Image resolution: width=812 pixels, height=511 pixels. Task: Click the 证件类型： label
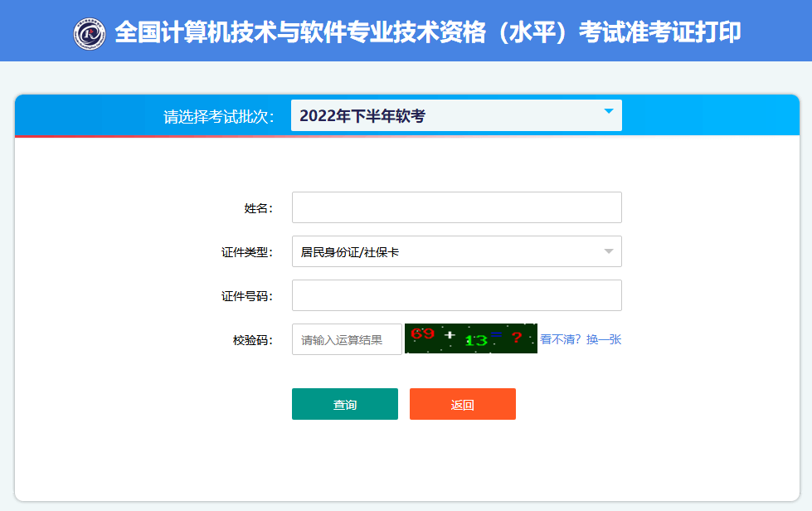tap(247, 252)
